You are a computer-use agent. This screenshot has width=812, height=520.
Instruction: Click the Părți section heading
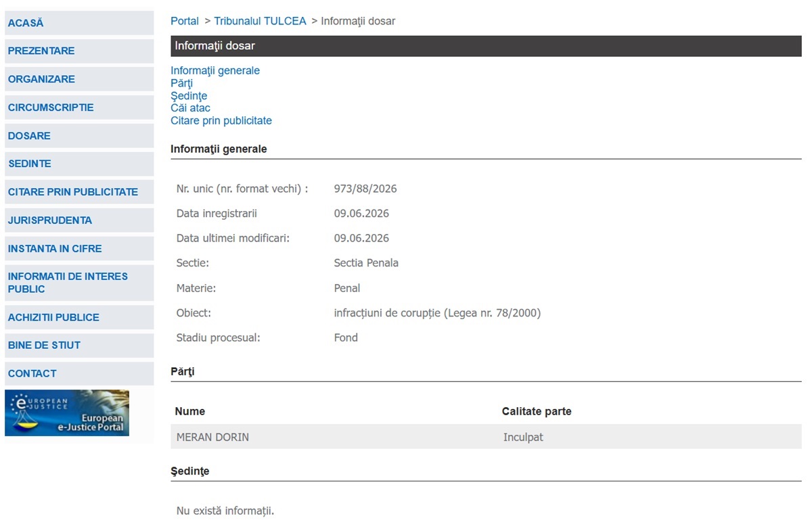pyautogui.click(x=183, y=371)
